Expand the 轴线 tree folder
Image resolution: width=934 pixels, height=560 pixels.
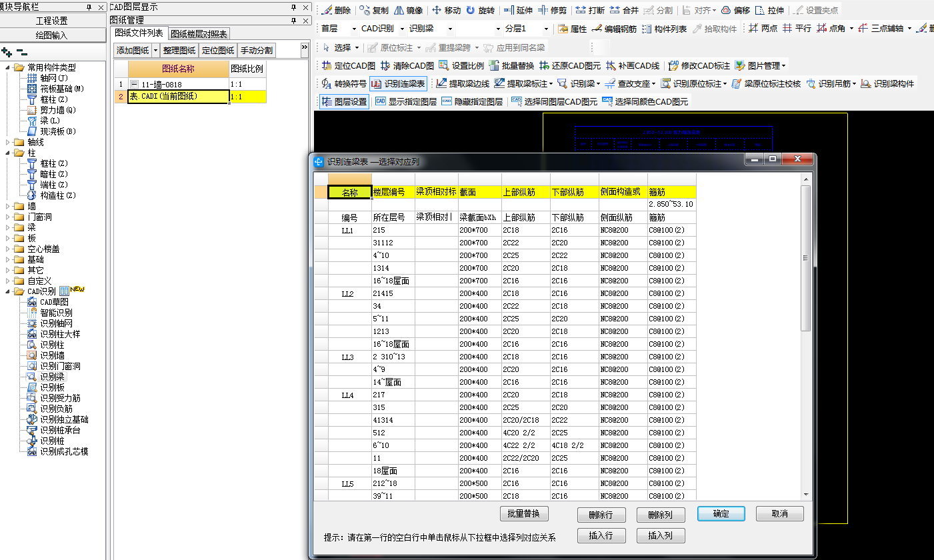8,142
